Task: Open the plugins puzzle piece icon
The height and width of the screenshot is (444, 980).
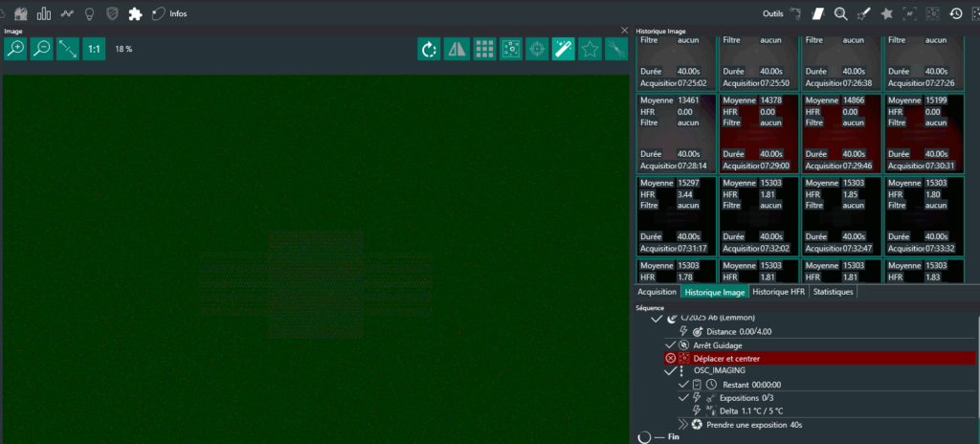Action: click(x=135, y=13)
